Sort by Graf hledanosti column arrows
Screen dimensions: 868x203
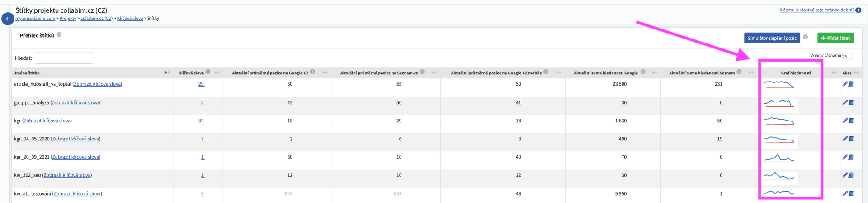[x=834, y=72]
